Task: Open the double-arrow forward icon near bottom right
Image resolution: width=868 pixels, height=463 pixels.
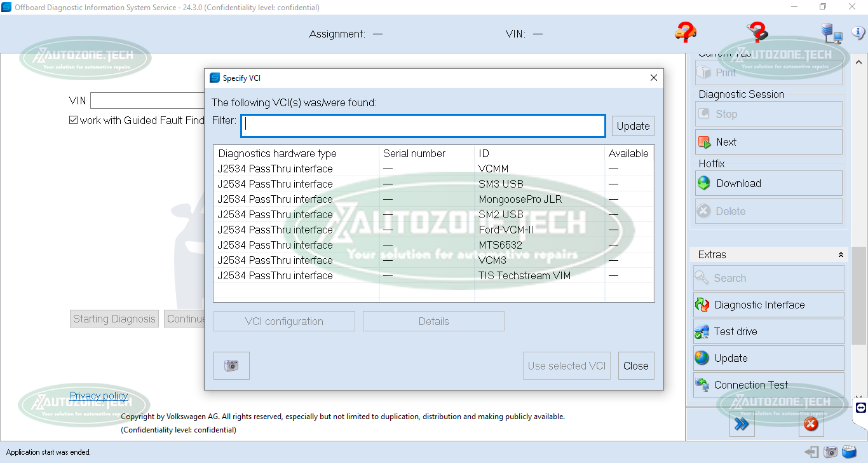Action: pyautogui.click(x=742, y=424)
